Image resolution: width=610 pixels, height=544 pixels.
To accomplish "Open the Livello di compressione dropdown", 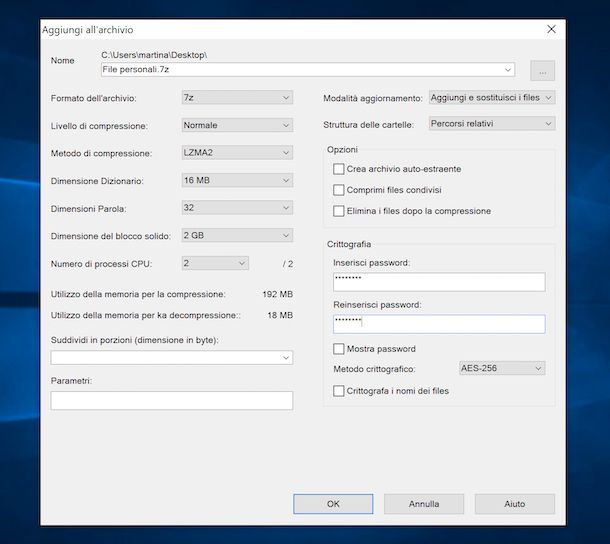I will click(237, 125).
